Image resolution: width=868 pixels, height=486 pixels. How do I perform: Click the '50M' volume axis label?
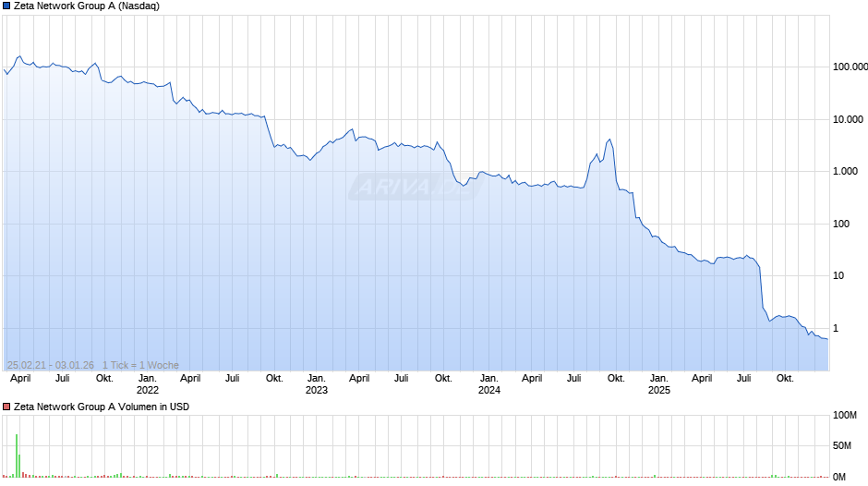pyautogui.click(x=842, y=445)
